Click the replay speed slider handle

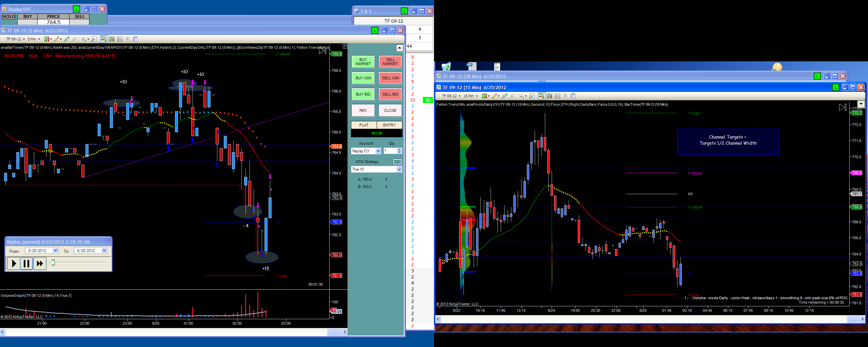pos(53,263)
